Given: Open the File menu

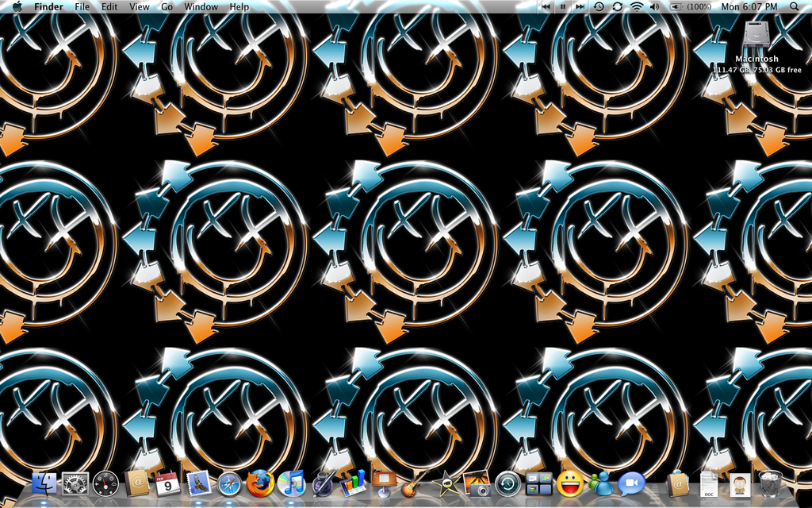Looking at the screenshot, I should point(82,6).
